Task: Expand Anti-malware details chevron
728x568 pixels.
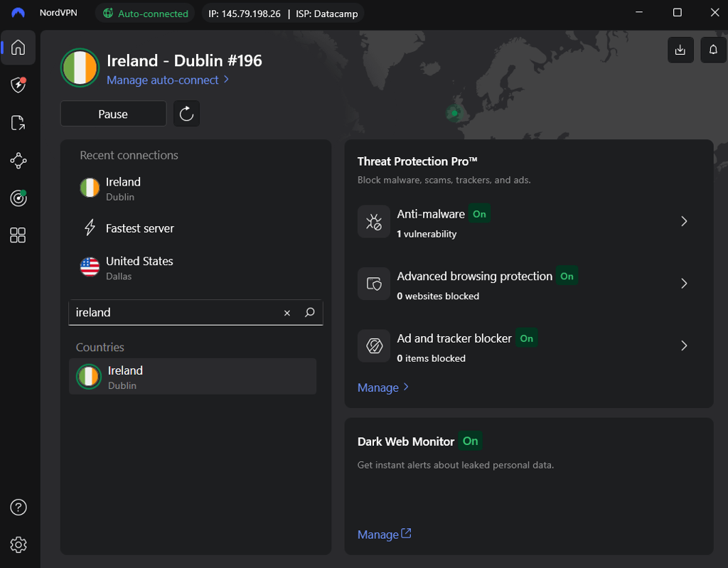Action: click(684, 222)
